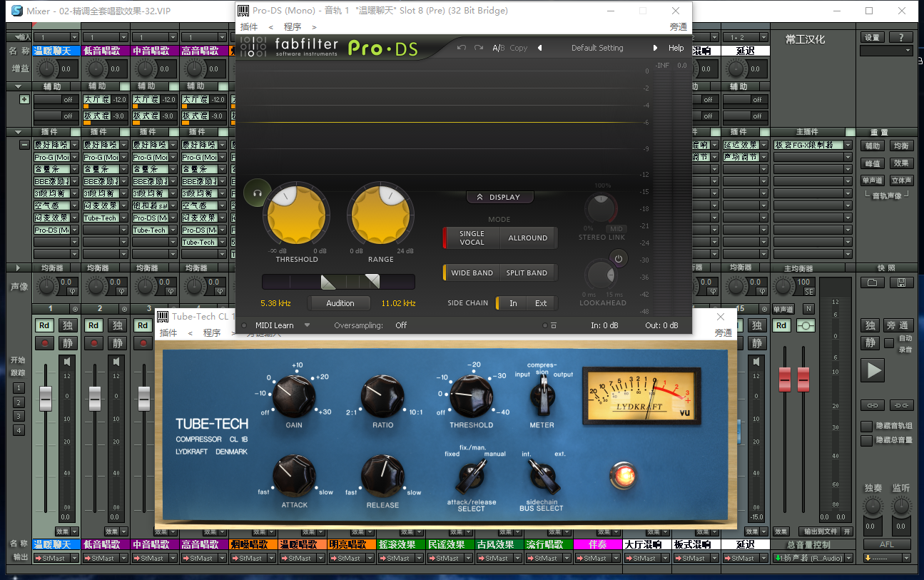The height and width of the screenshot is (580, 924).
Task: Click the 单声道 reset button under 重置
Action: pyautogui.click(x=872, y=180)
